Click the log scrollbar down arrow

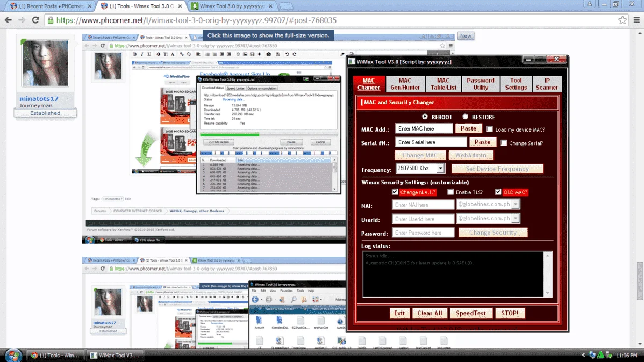(x=547, y=293)
